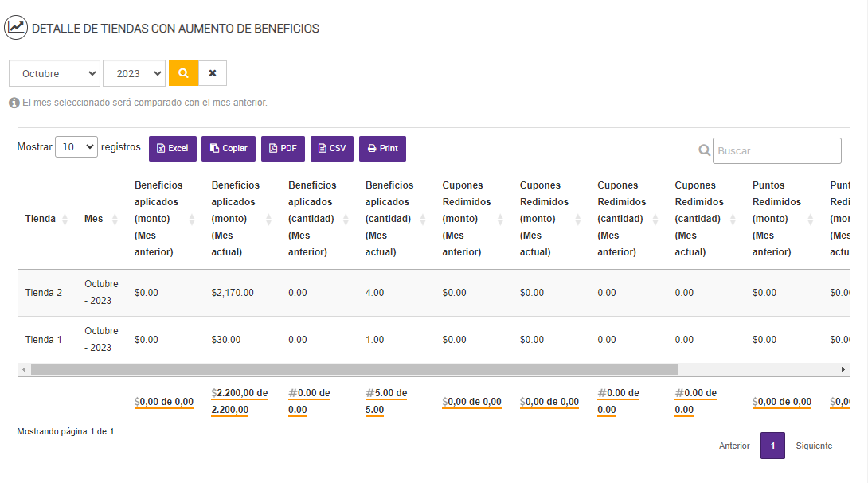The image size is (868, 483).
Task: Change the number of records shown per page
Action: (76, 147)
